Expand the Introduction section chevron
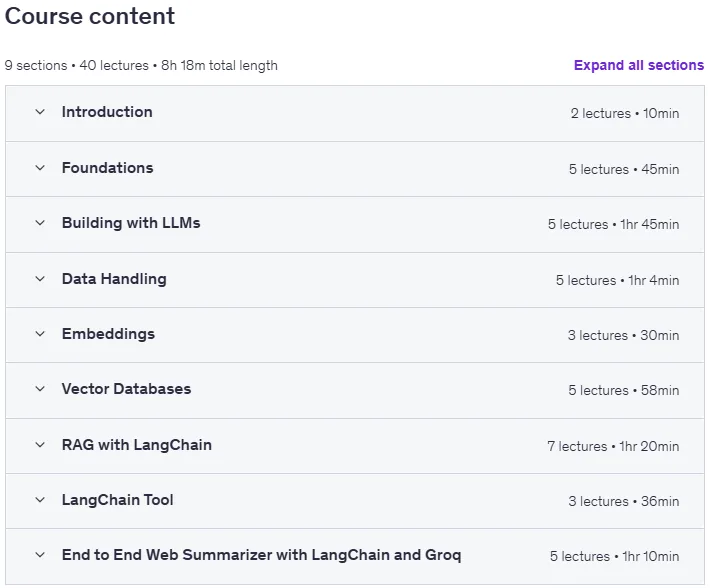The image size is (710, 588). (x=40, y=112)
